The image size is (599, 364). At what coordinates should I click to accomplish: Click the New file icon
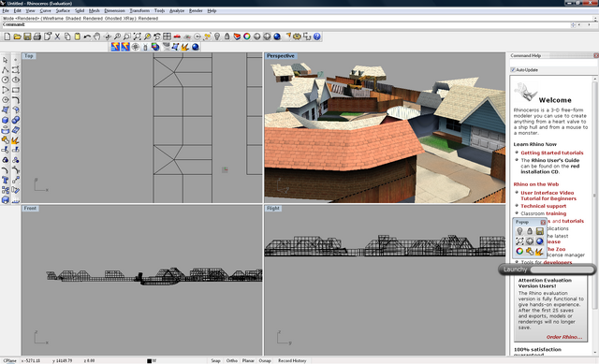coord(7,36)
